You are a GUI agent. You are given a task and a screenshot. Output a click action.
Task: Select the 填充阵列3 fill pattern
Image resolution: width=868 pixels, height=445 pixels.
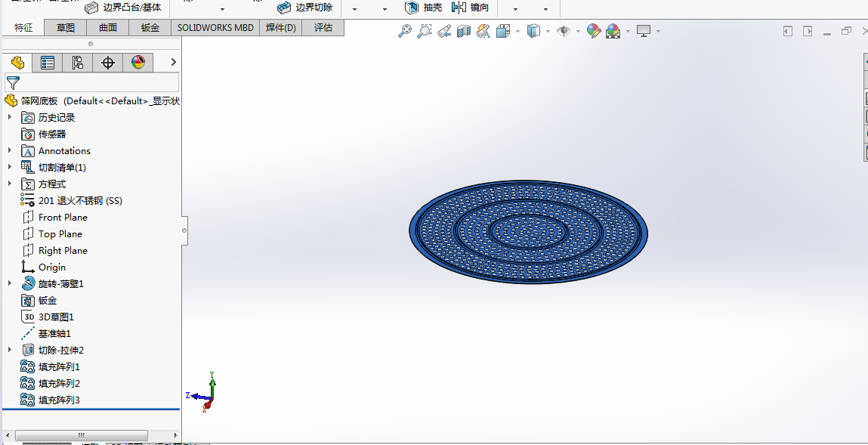tap(51, 400)
